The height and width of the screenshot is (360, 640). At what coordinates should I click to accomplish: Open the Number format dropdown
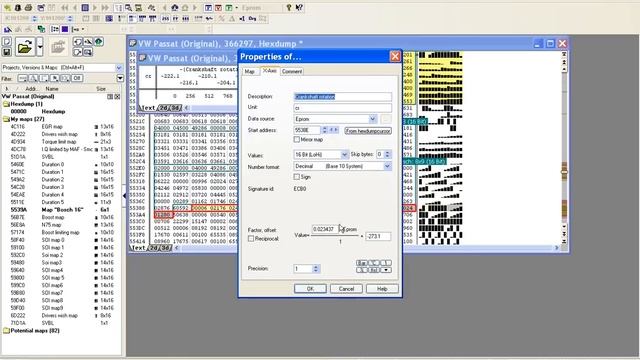pos(387,166)
